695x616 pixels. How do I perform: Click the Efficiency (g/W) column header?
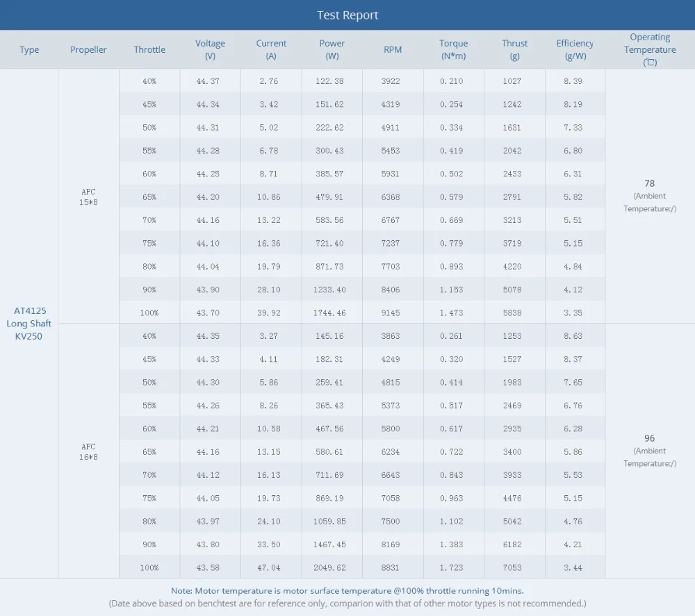575,49
